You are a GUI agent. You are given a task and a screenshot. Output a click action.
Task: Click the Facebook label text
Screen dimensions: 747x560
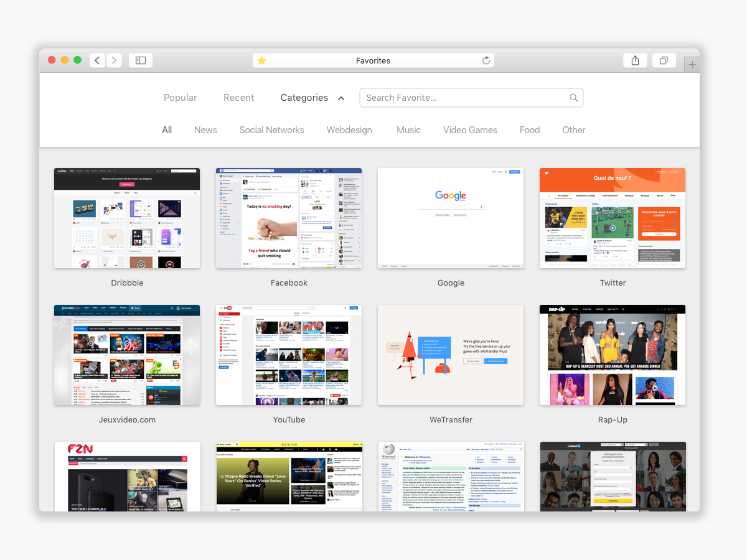289,282
